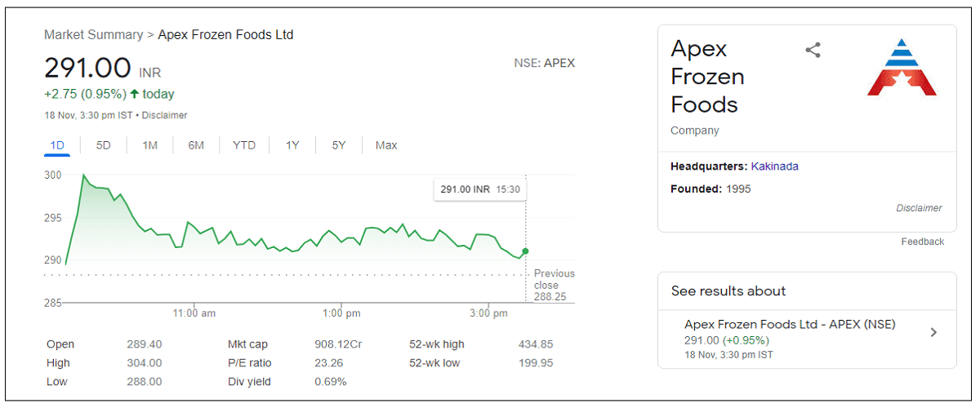Show the Max chart range
980x408 pixels.
[386, 145]
